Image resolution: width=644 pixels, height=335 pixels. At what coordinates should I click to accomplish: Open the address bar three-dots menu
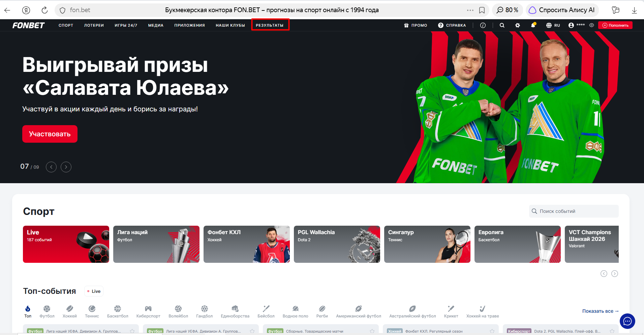coord(470,10)
